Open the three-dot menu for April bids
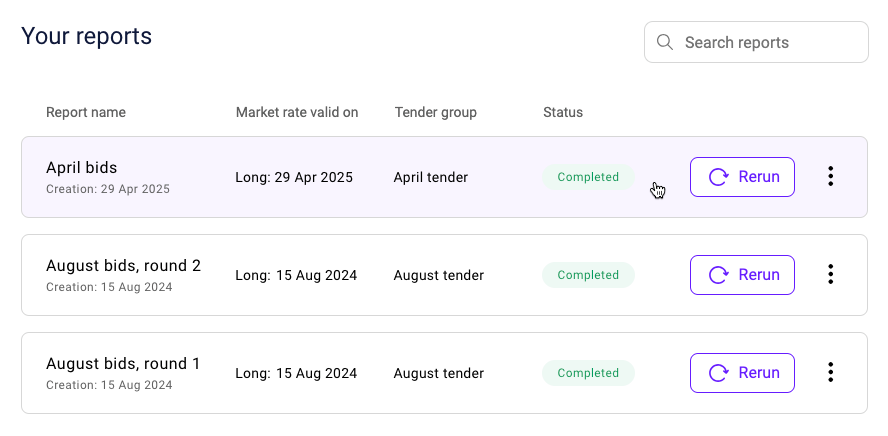This screenshot has width=888, height=436. [x=830, y=177]
